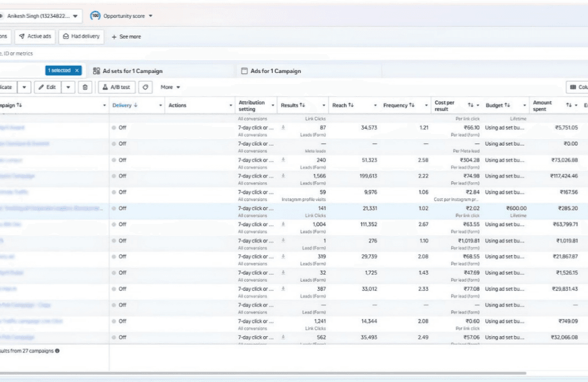588x382 pixels.
Task: Select the amount spent ₹32,066.08
Action: 564,337
